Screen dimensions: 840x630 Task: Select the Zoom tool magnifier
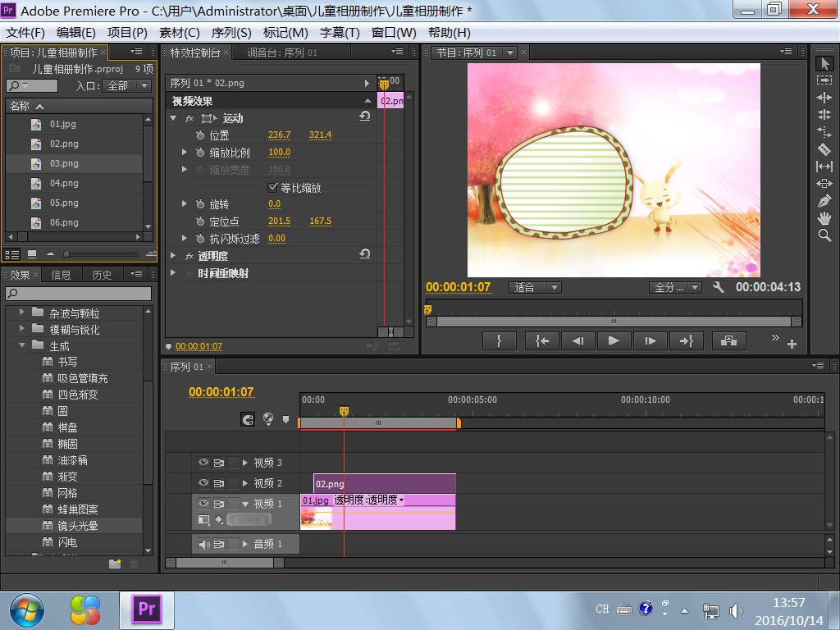pyautogui.click(x=824, y=235)
